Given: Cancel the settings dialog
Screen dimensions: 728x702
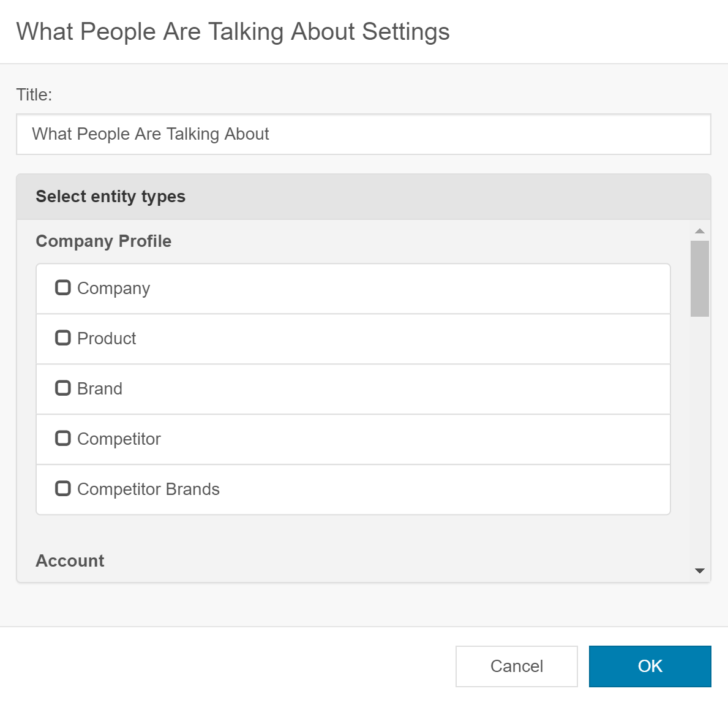Looking at the screenshot, I should pyautogui.click(x=517, y=666).
